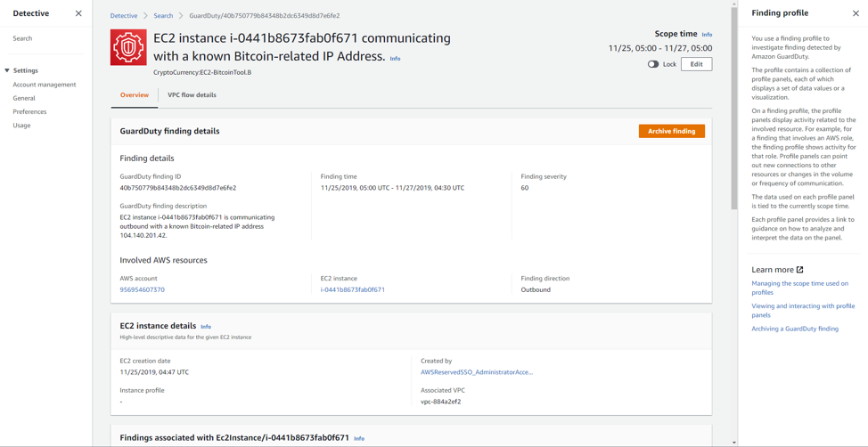The width and height of the screenshot is (868, 447).
Task: Open Archiving a GuardDuty finding link
Action: tap(795, 329)
